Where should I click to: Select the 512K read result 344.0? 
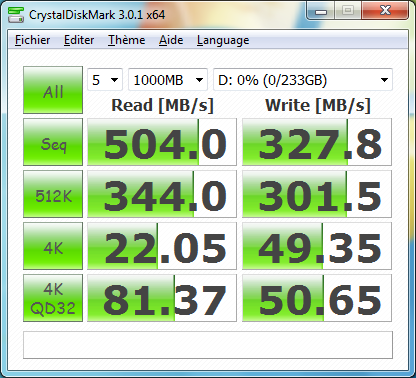tap(162, 194)
